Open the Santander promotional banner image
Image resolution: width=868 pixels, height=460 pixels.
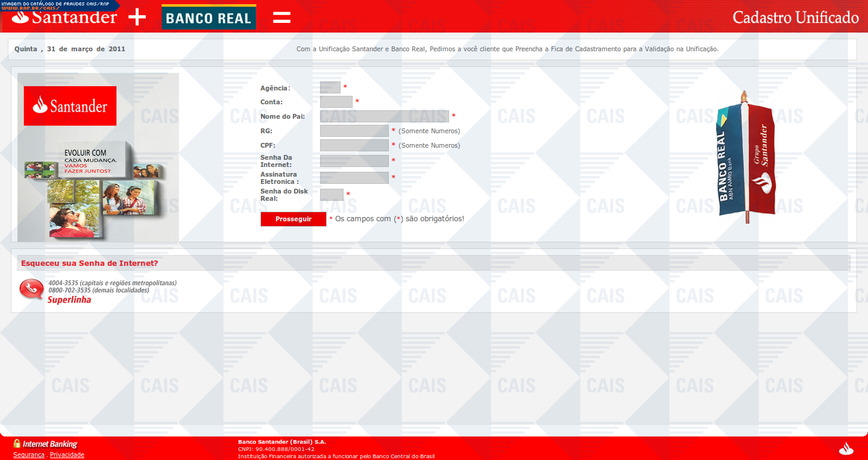pos(98,157)
